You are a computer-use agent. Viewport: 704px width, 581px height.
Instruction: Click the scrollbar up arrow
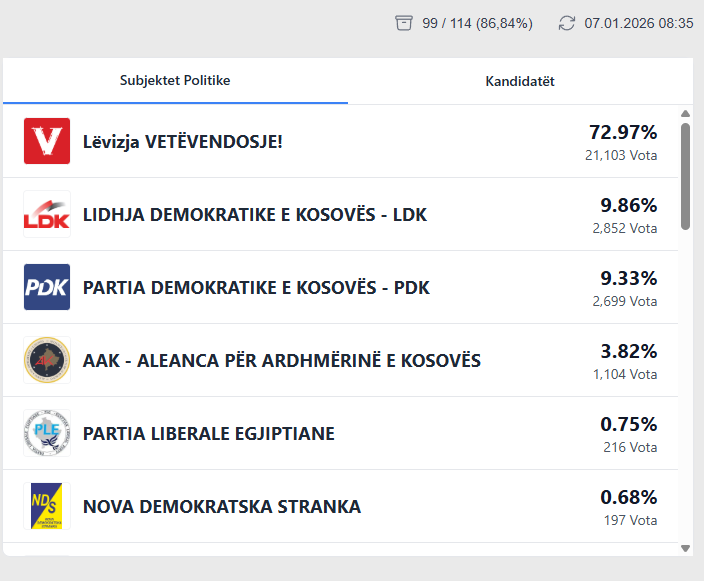pos(685,114)
